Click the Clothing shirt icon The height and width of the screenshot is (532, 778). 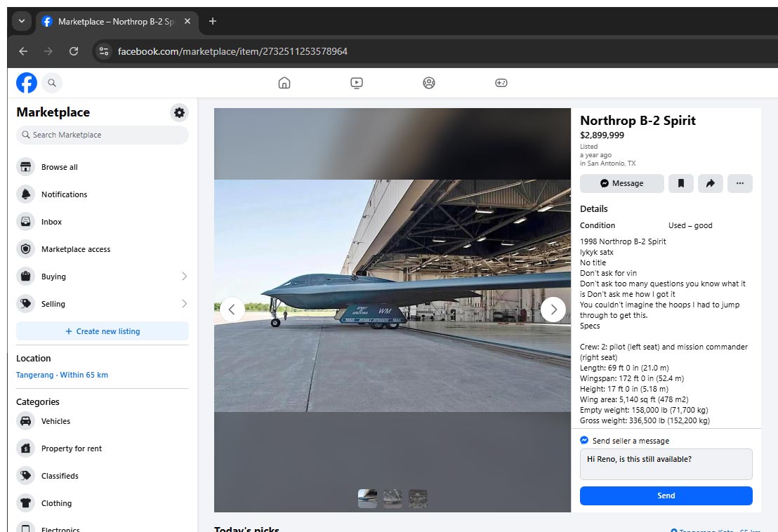coord(26,503)
